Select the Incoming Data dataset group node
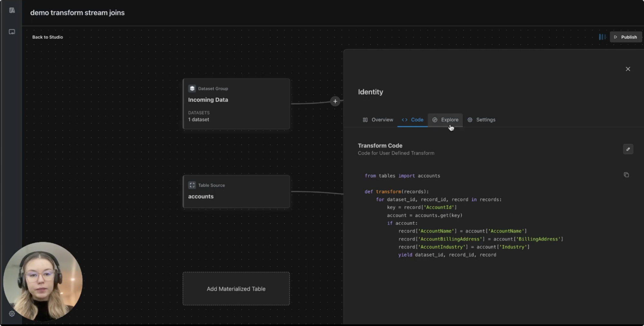The width and height of the screenshot is (644, 326). tap(236, 104)
